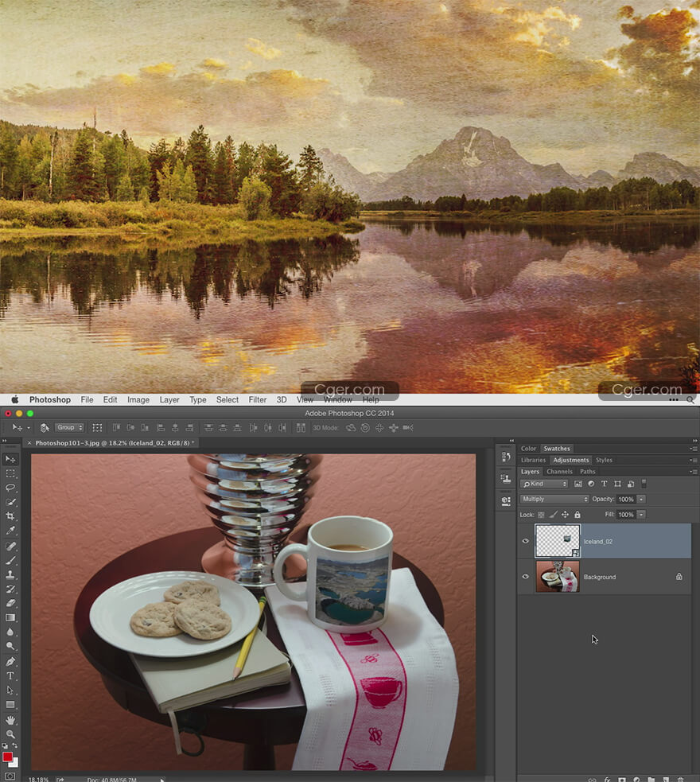The image size is (700, 782).
Task: Open the Multiply blend mode dropdown
Action: [554, 499]
